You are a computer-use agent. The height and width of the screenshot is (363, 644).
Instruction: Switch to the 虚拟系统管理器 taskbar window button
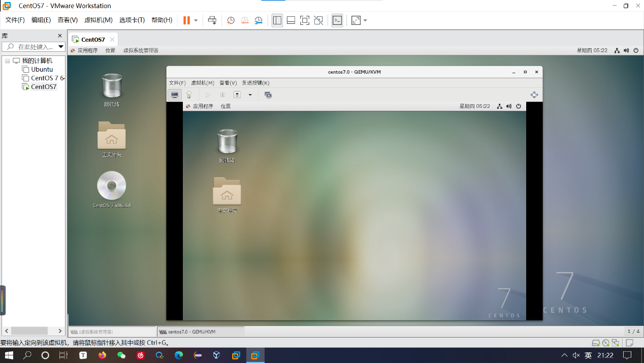point(112,331)
